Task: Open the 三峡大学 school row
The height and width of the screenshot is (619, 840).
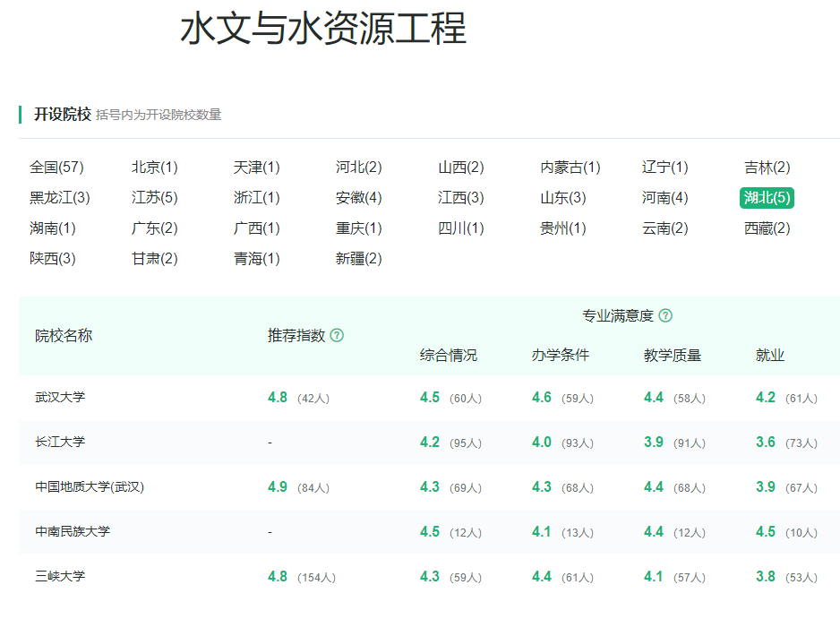Action: pyautogui.click(x=429, y=577)
